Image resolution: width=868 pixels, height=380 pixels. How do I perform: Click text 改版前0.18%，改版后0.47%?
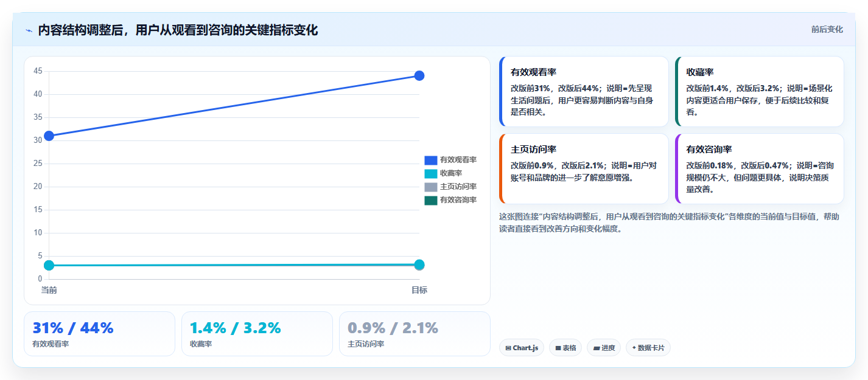(738, 165)
